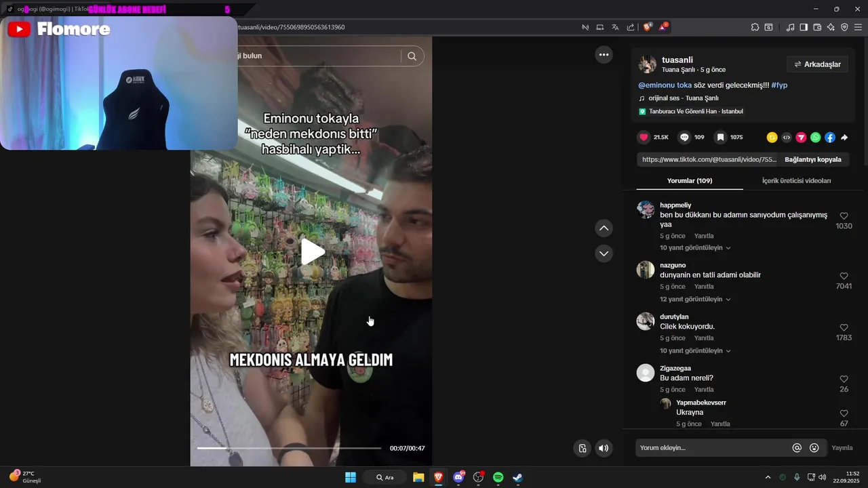The height and width of the screenshot is (488, 868).
Task: Open the browser hamburger main menu
Action: 858,27
